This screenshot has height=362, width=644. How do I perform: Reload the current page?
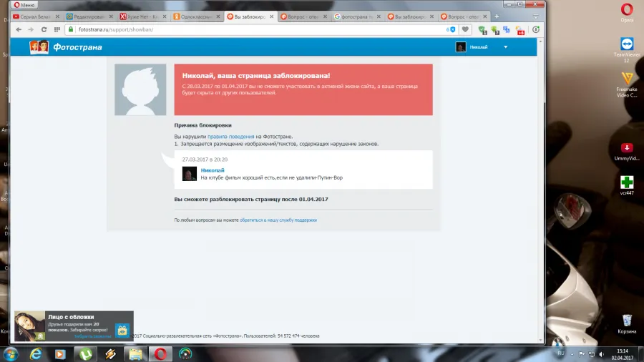pos(44,29)
